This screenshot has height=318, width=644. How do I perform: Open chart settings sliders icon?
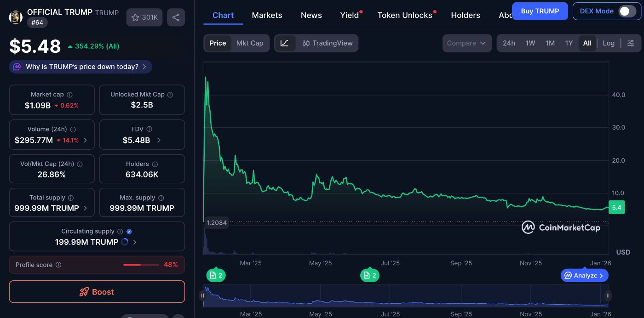[631, 43]
